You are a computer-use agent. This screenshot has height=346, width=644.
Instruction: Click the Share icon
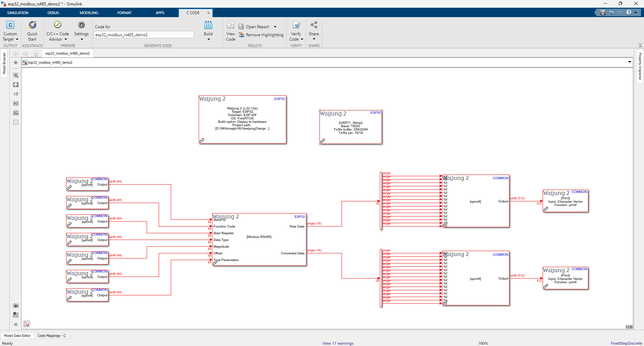click(x=314, y=25)
